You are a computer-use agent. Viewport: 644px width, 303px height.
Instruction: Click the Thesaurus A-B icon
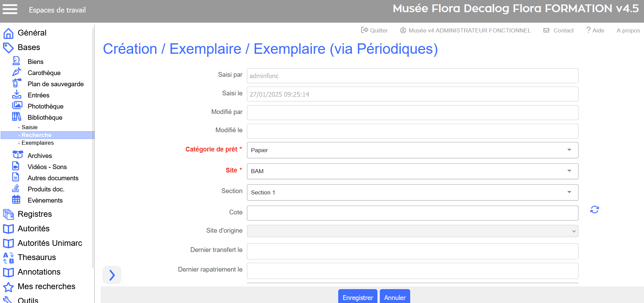pyautogui.click(x=8, y=258)
